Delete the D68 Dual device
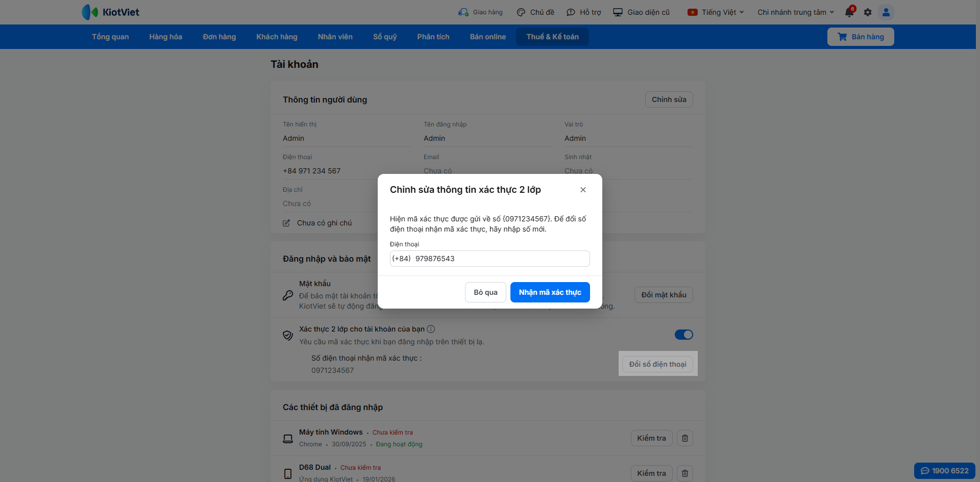980x482 pixels. point(685,473)
